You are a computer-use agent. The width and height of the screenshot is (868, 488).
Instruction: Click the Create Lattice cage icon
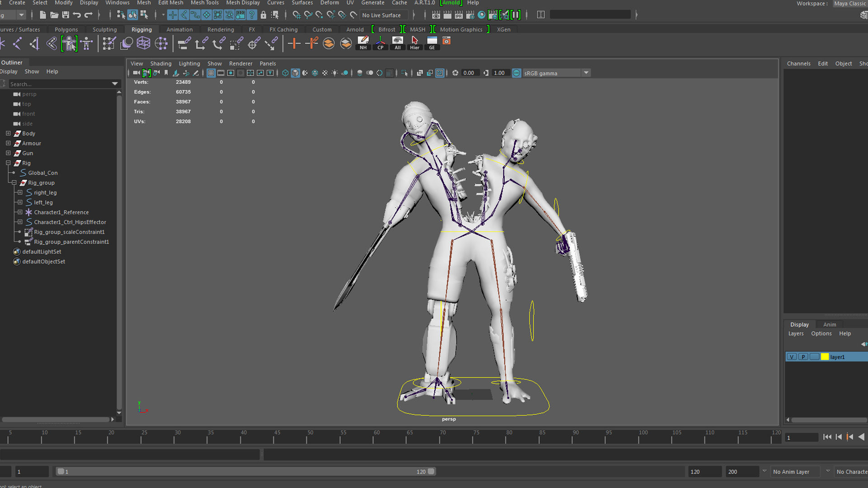click(x=143, y=44)
